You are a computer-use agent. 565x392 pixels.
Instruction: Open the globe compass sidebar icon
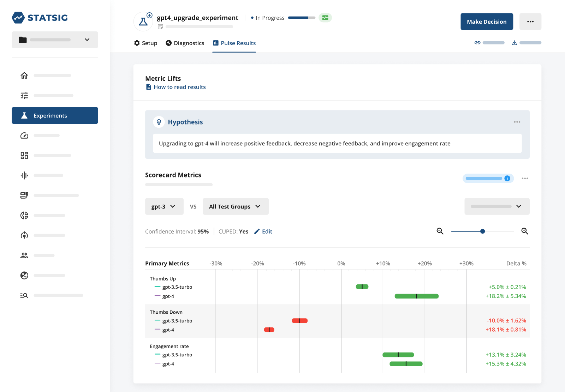(x=24, y=275)
